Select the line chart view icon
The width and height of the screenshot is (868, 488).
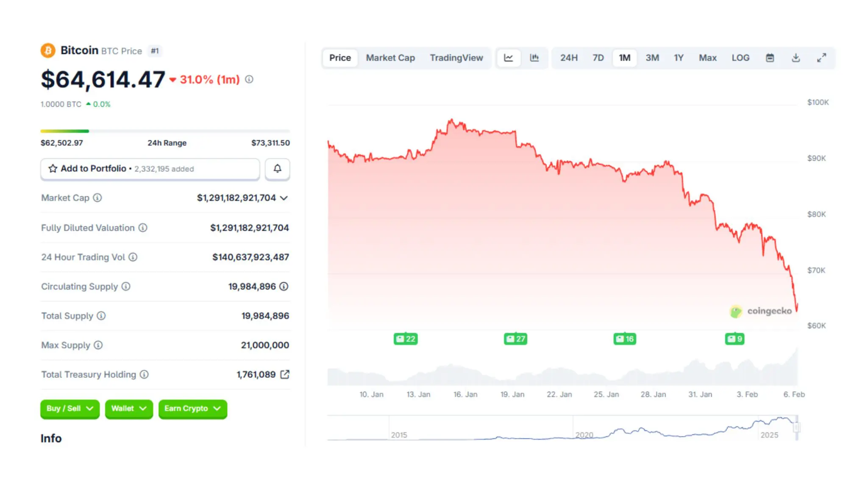pyautogui.click(x=508, y=58)
